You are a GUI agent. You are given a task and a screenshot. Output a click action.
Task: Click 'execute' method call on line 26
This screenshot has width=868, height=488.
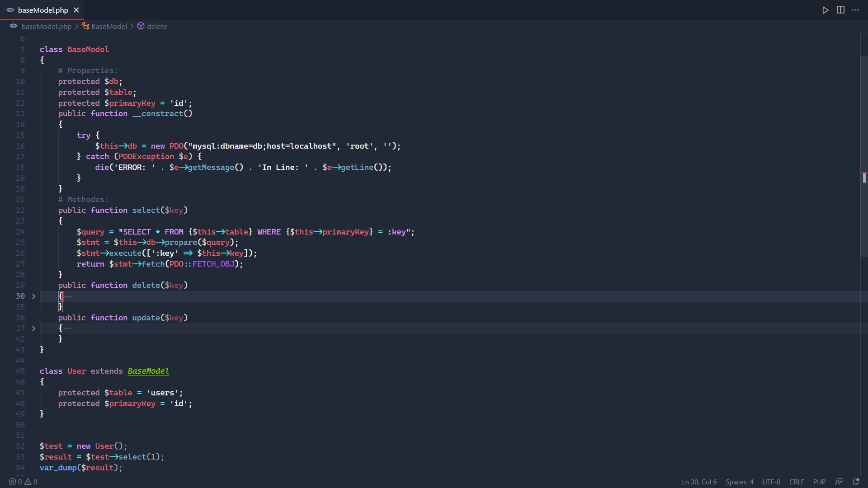[125, 253]
